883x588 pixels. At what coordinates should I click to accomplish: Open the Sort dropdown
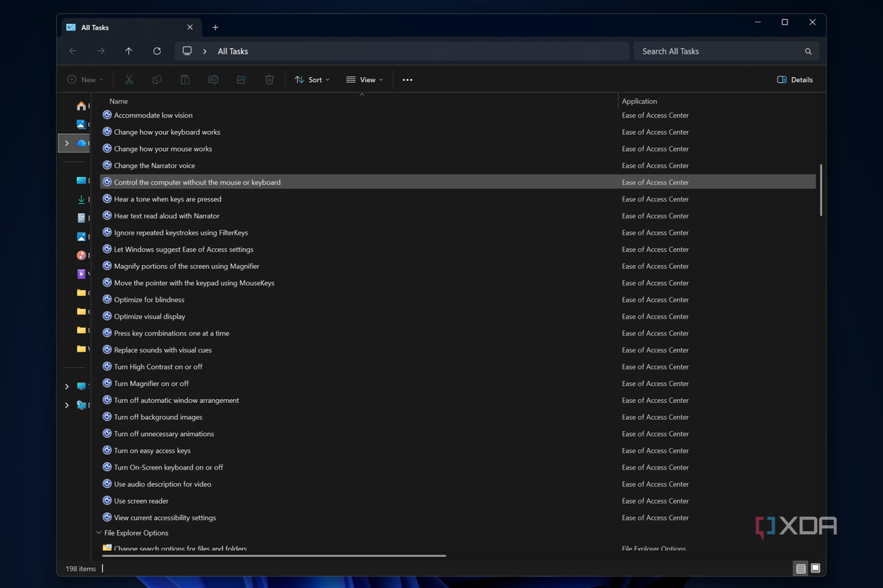tap(312, 80)
